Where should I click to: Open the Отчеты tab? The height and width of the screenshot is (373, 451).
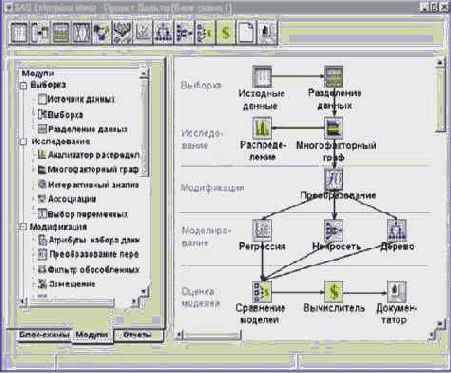(x=138, y=335)
